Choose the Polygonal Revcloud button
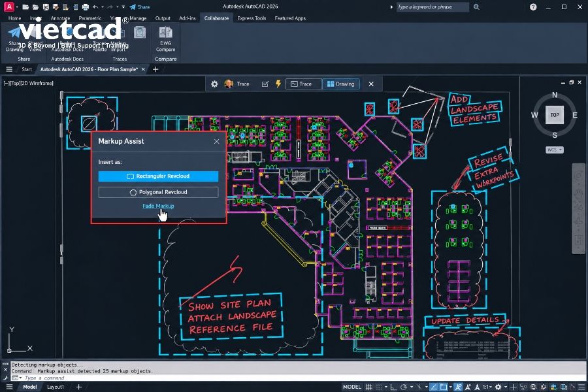 click(x=158, y=192)
